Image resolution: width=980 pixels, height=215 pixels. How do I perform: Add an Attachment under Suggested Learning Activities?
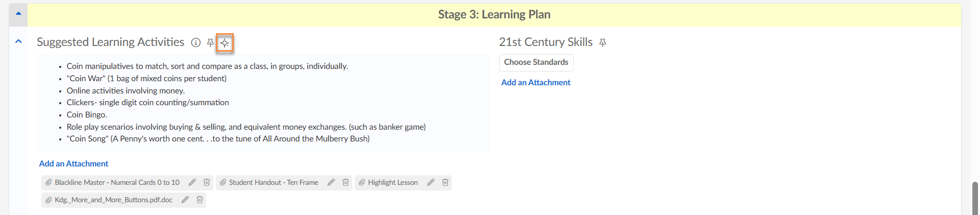[73, 163]
